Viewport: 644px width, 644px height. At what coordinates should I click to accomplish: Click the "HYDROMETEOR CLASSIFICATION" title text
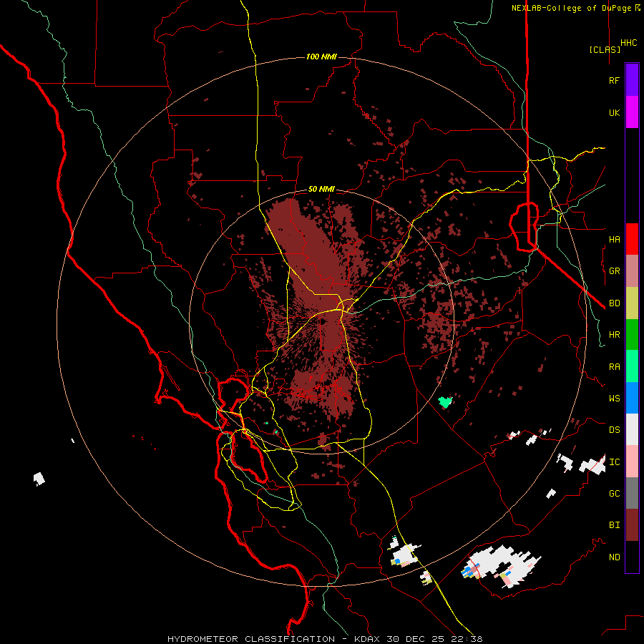point(251,639)
